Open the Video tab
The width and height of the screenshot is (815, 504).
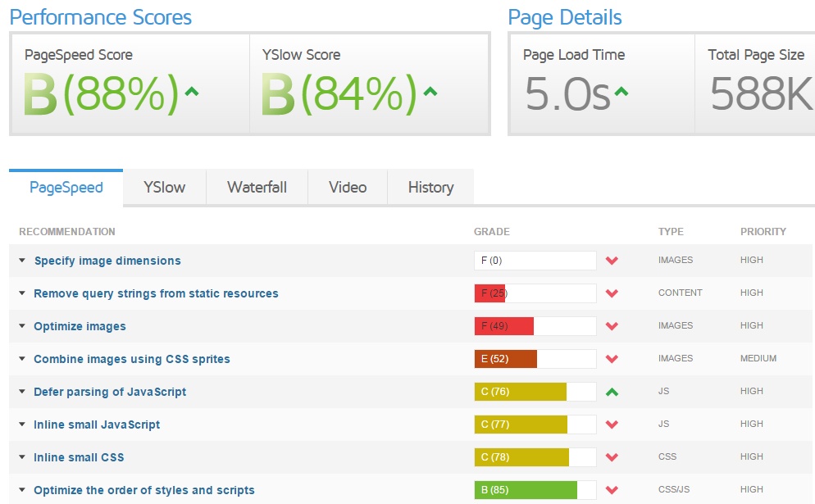(x=348, y=188)
